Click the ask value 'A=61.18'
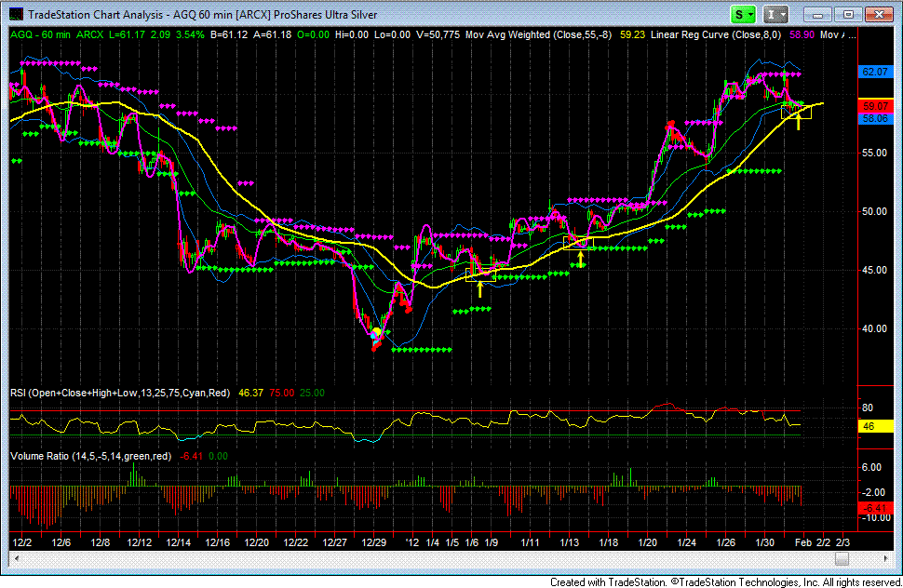 [x=273, y=34]
